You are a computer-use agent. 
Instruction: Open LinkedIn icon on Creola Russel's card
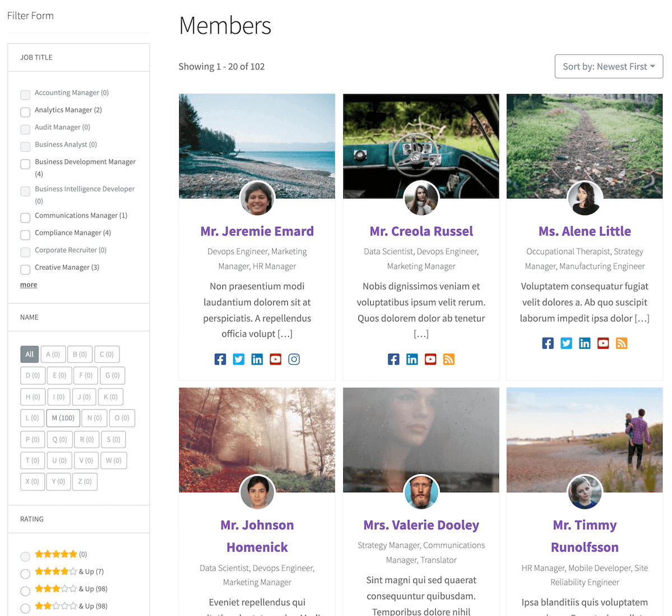point(412,360)
